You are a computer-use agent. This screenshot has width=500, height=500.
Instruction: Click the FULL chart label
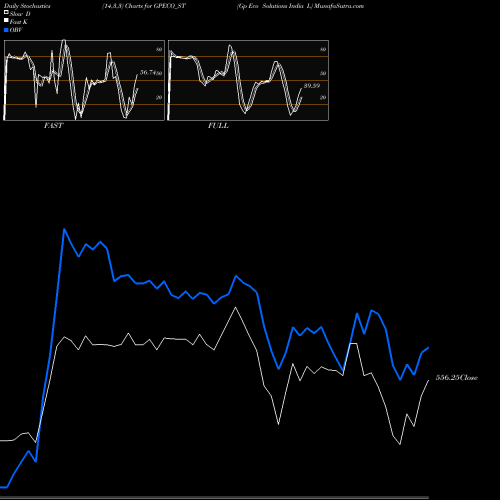click(x=218, y=126)
